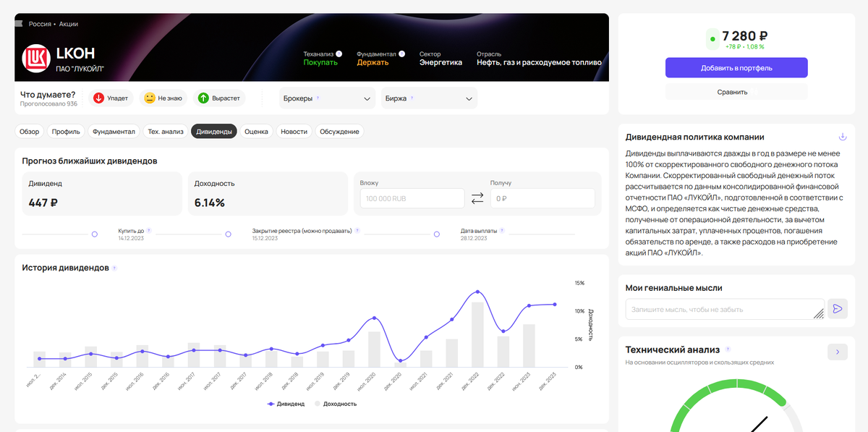Open the info tooltip next to Теханализ
This screenshot has height=432, width=868.
pos(339,54)
